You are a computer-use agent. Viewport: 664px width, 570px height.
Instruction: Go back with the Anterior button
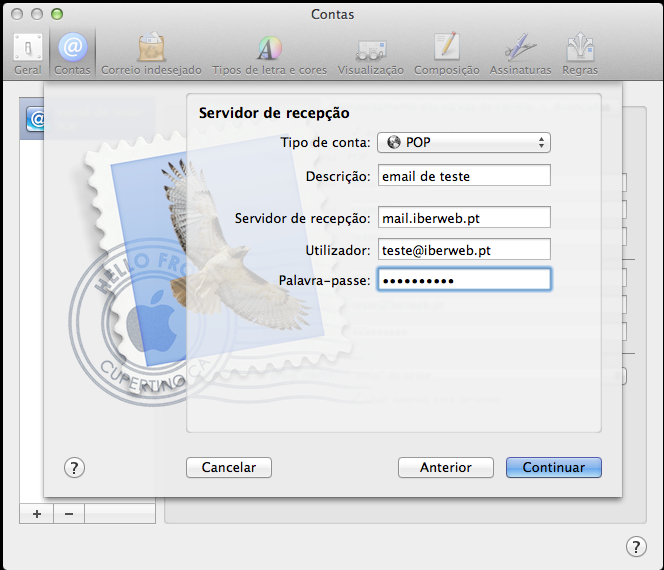click(x=446, y=467)
